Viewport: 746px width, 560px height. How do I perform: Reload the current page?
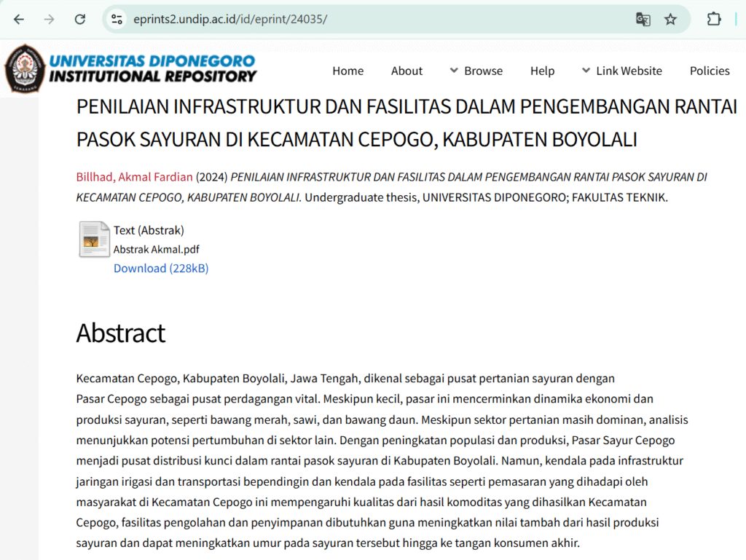(x=80, y=20)
